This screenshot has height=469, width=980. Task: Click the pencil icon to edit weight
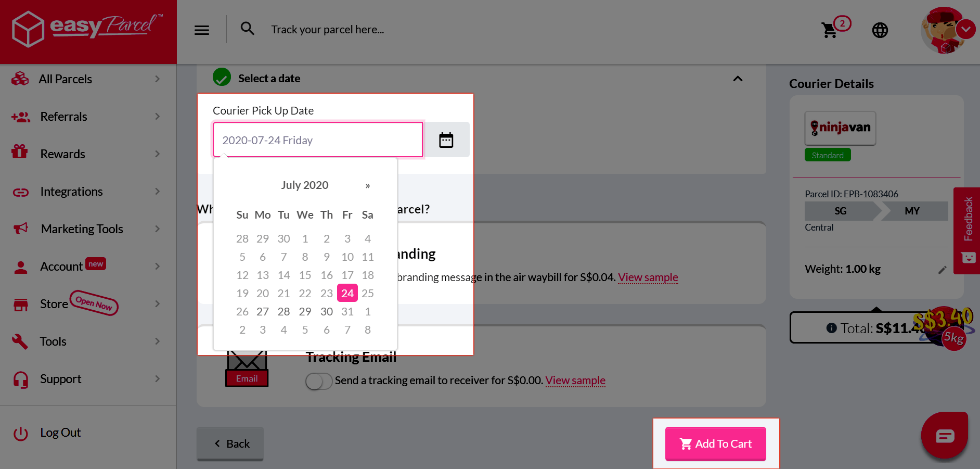pyautogui.click(x=942, y=270)
